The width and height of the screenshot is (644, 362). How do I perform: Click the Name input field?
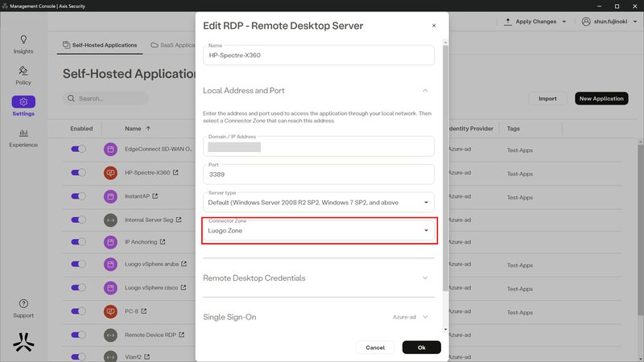[319, 55]
